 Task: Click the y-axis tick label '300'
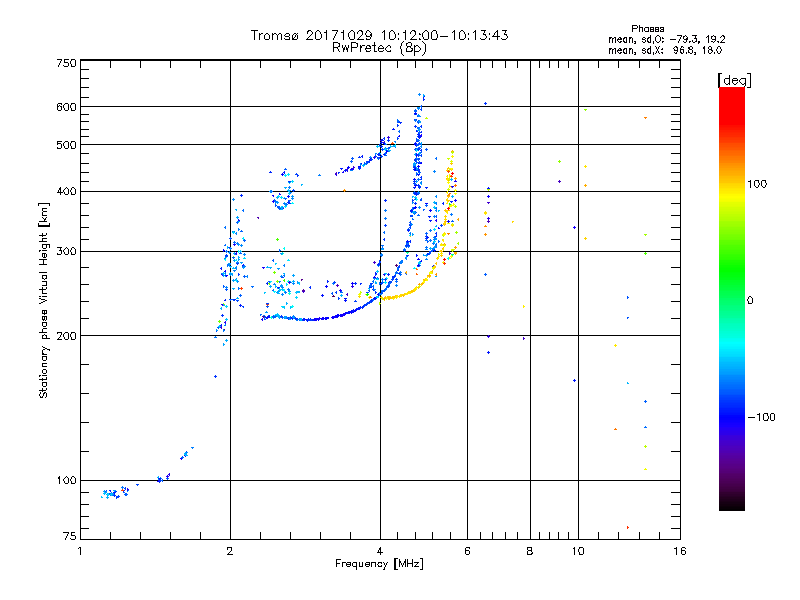tap(66, 252)
